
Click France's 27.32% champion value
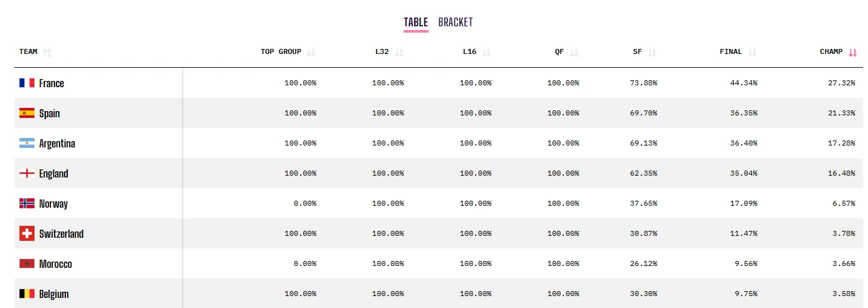point(842,83)
